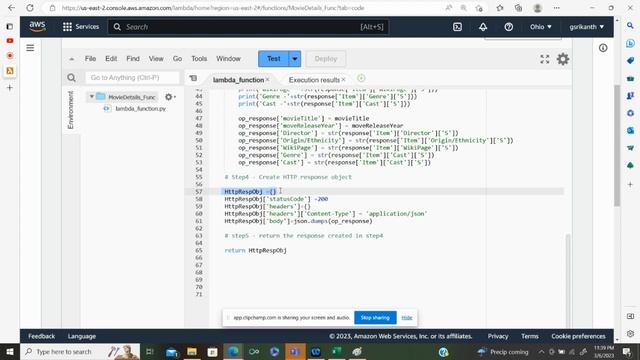Open the Find menu
The height and width of the screenshot is (360, 640).
[x=133, y=59]
